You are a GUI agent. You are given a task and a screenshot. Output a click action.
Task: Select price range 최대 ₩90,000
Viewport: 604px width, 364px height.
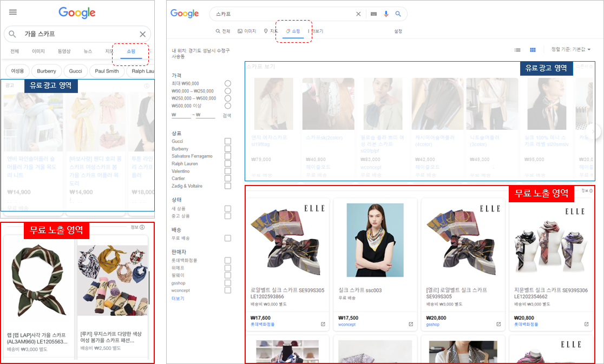click(228, 83)
